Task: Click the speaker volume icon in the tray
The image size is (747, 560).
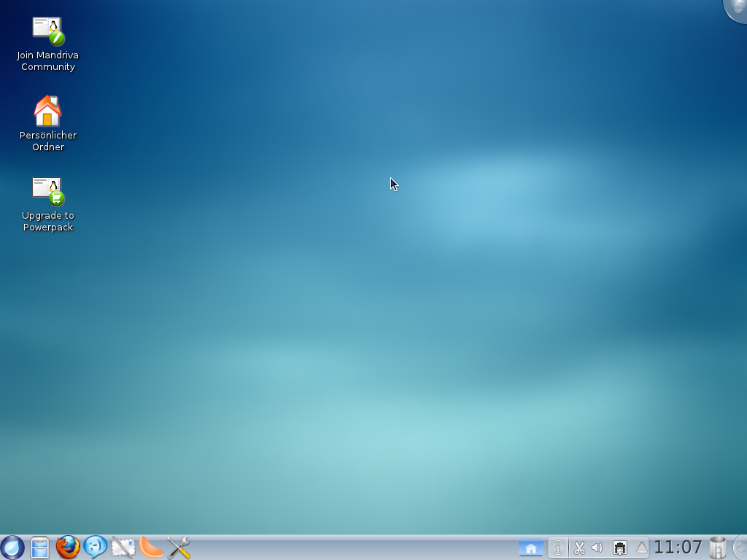Action: point(597,548)
